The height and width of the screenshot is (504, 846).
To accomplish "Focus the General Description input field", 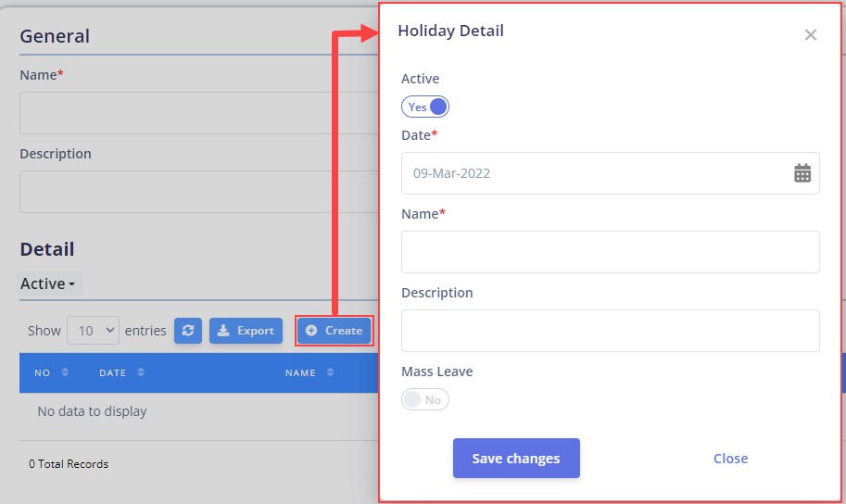I will pos(199,192).
